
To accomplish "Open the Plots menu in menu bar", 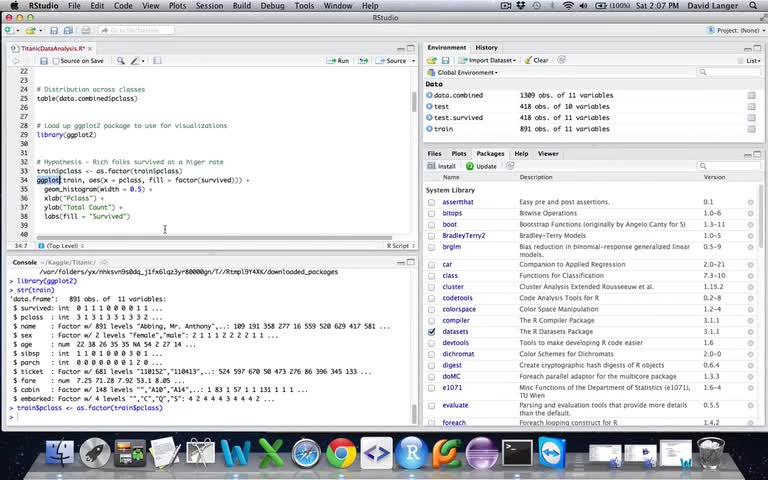I will [x=177, y=6].
